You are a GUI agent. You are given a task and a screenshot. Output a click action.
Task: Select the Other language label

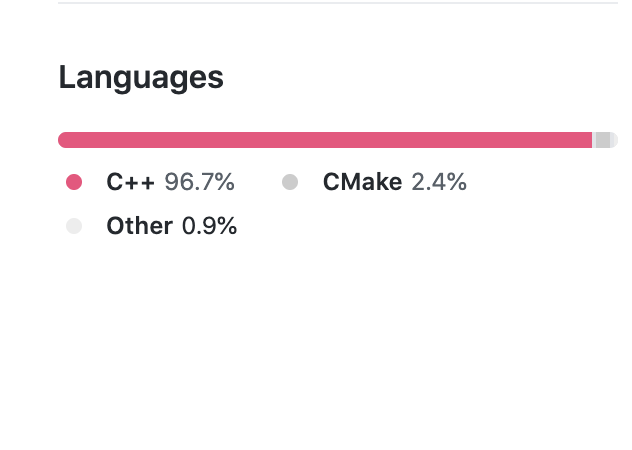[x=139, y=226]
